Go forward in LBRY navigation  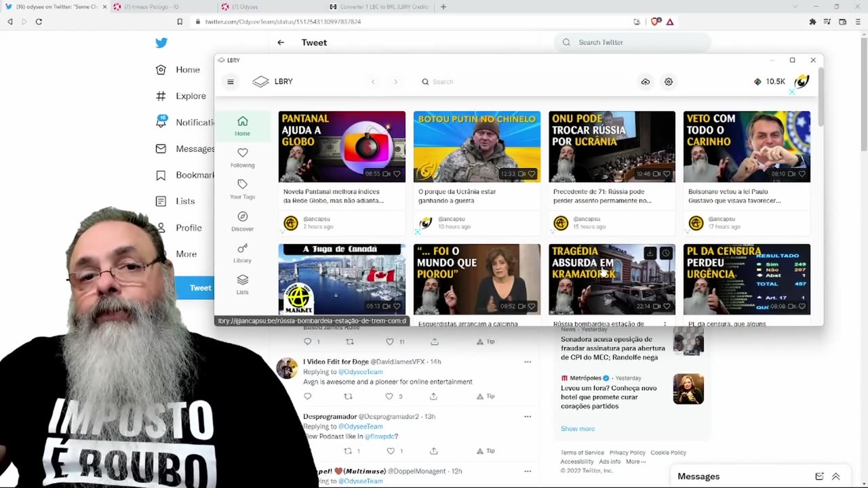point(396,82)
